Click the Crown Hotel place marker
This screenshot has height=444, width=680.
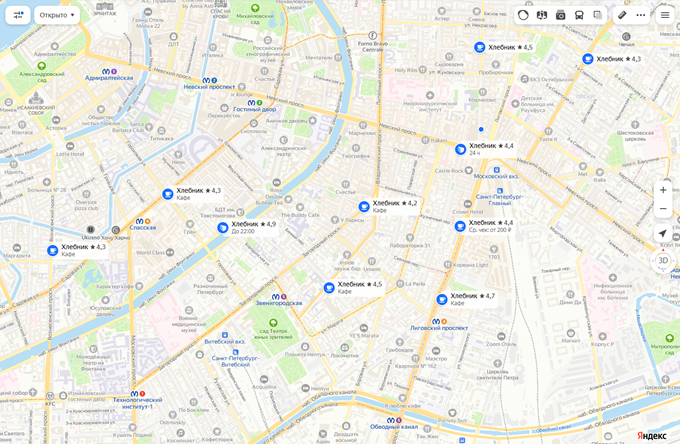[x=468, y=204]
